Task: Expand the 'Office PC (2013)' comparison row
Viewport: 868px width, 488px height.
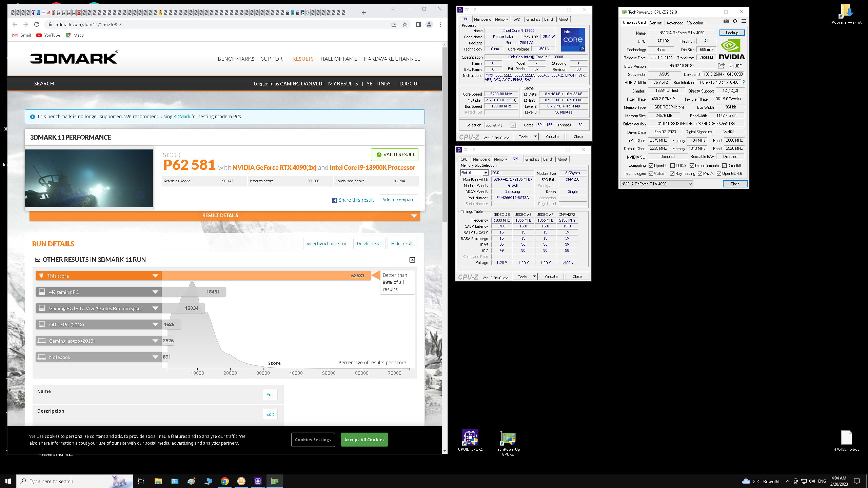Action: coord(99,325)
